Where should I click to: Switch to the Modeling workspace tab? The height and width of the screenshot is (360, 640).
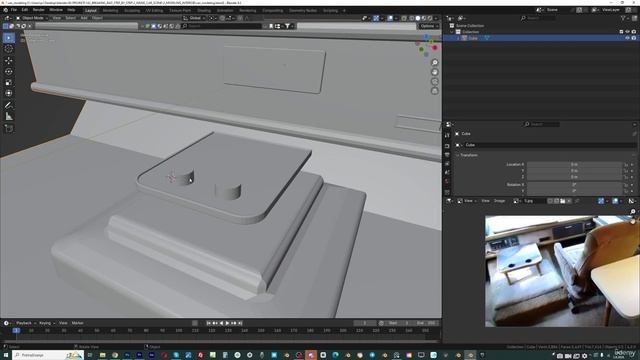pyautogui.click(x=110, y=11)
